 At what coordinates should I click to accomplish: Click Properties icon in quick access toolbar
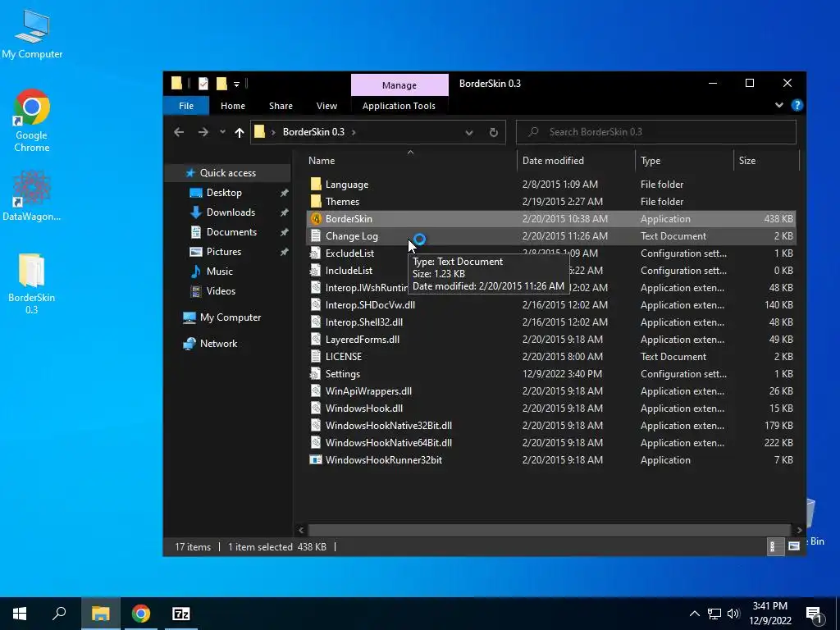203,84
